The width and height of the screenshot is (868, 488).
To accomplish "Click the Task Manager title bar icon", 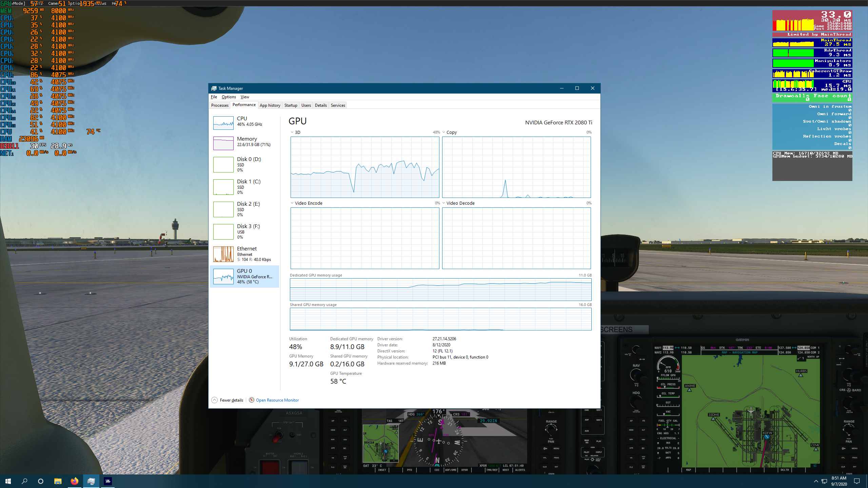I will tap(214, 88).
